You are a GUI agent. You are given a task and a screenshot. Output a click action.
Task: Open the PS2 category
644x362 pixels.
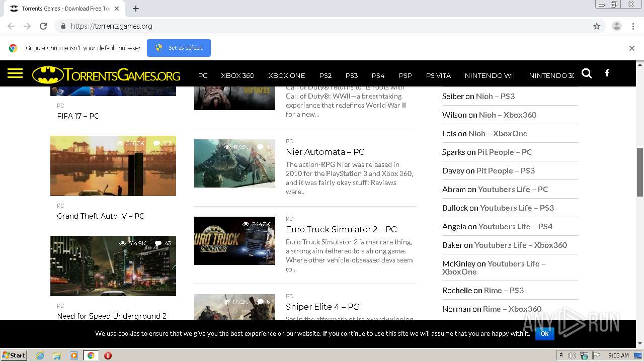(x=326, y=75)
